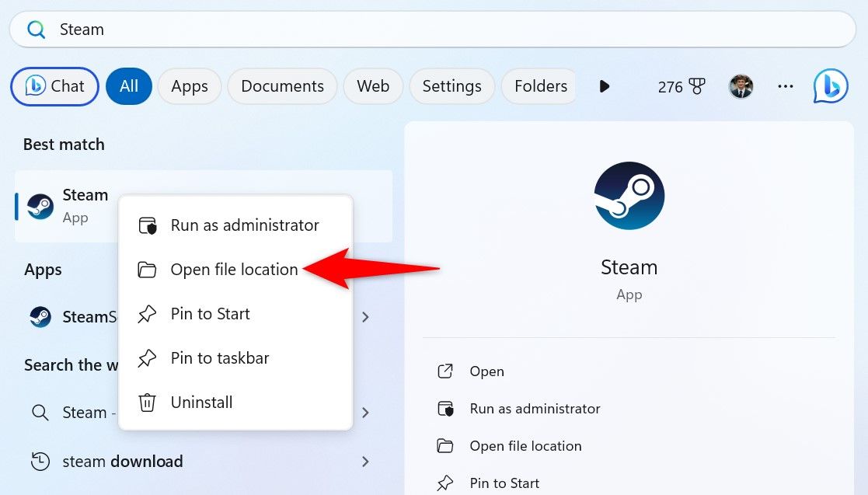868x495 pixels.
Task: Click the pin icon beside context-menu Pin to Start
Action: (147, 314)
